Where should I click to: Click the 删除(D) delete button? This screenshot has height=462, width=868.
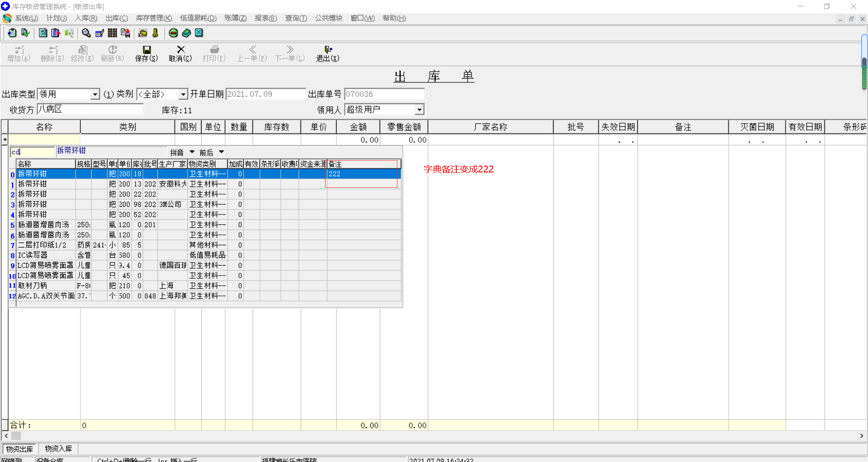click(52, 54)
